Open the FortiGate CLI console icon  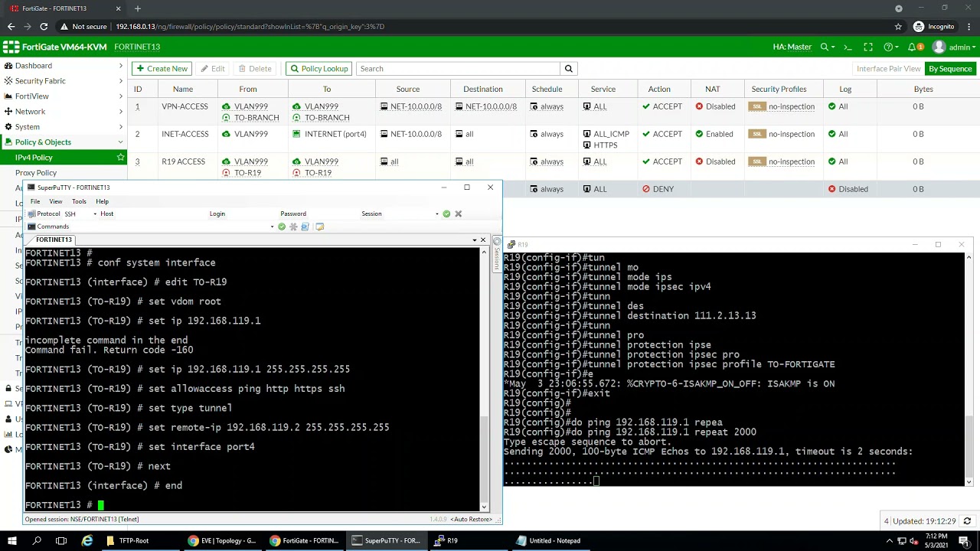click(848, 47)
